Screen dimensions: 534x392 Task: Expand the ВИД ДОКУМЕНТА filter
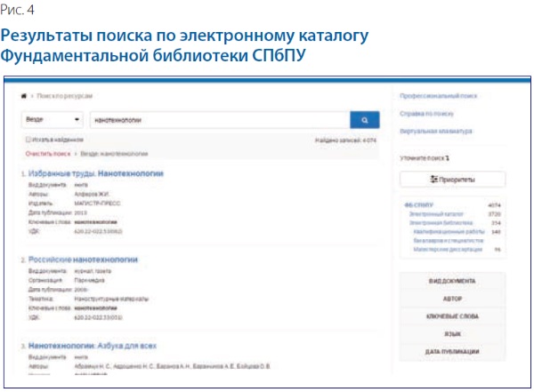click(x=452, y=281)
